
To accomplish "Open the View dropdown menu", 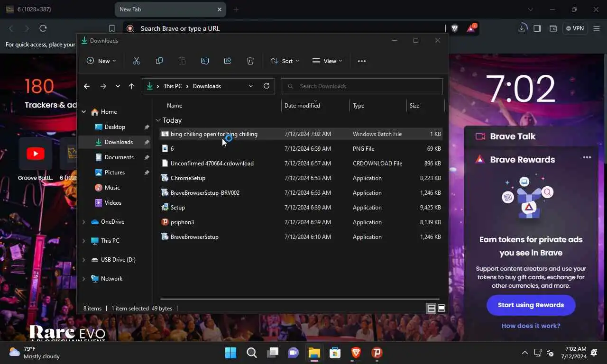I will pyautogui.click(x=327, y=61).
